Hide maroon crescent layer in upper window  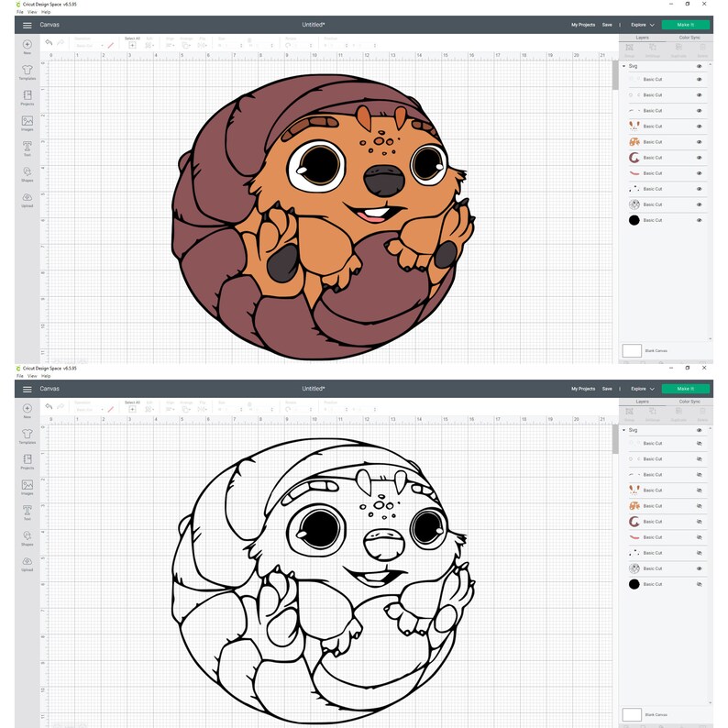pos(700,158)
